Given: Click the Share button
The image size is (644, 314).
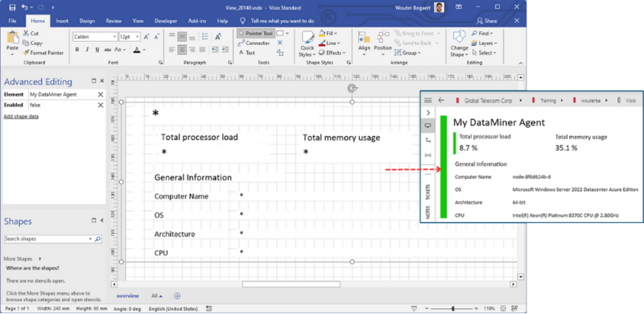Looking at the screenshot, I should point(487,21).
